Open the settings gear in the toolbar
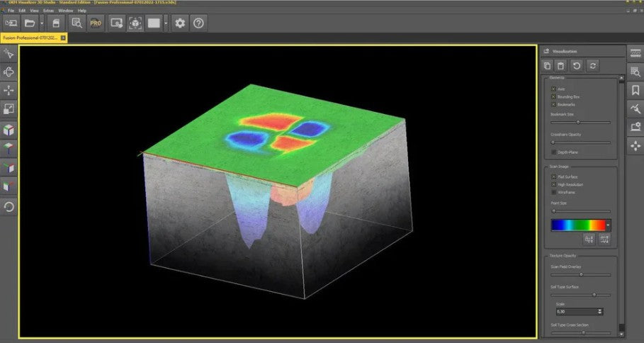This screenshot has height=343, width=644. 180,23
